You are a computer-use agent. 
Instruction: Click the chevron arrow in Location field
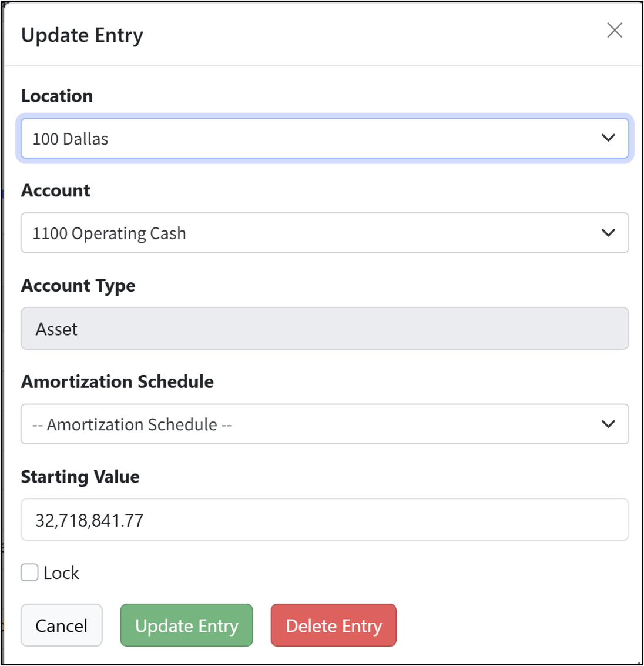[608, 138]
